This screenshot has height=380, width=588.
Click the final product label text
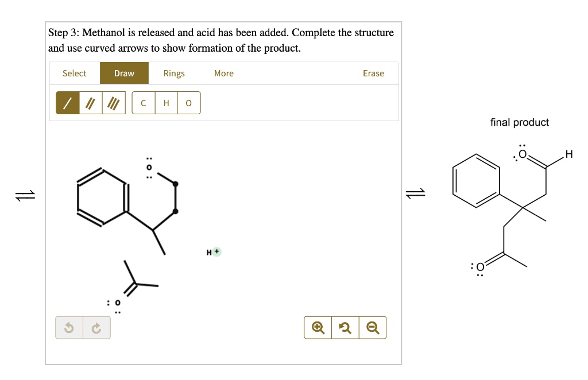point(519,122)
